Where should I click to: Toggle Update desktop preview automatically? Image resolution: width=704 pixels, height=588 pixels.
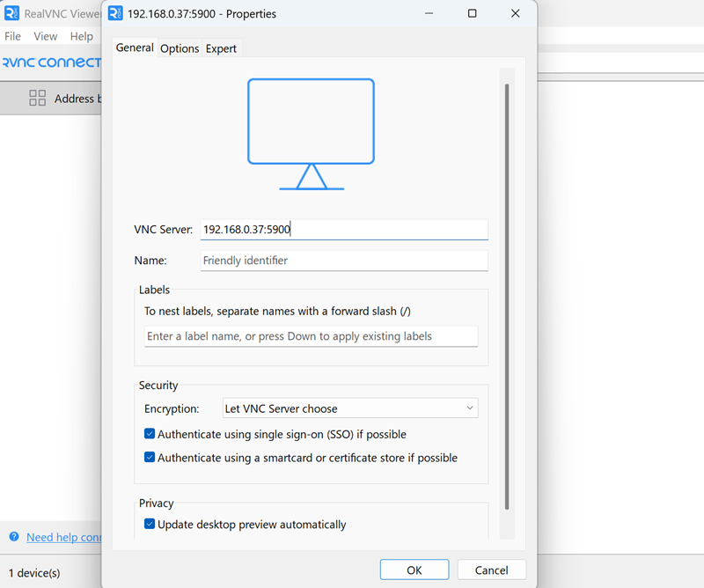click(x=150, y=525)
